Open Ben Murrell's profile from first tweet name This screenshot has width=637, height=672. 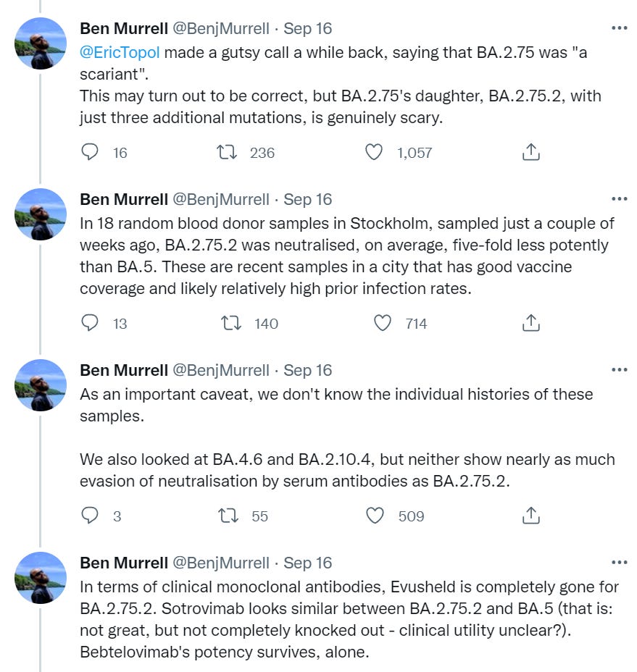click(123, 28)
